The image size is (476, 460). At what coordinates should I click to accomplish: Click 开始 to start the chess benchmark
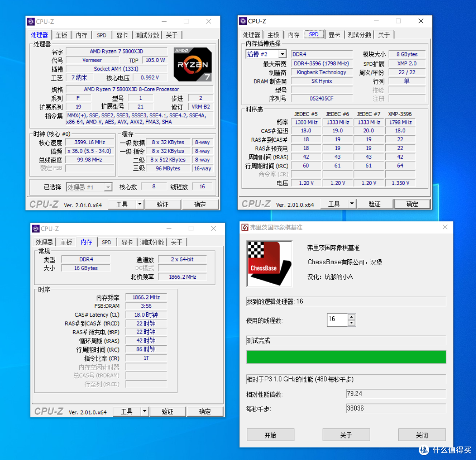(x=271, y=435)
